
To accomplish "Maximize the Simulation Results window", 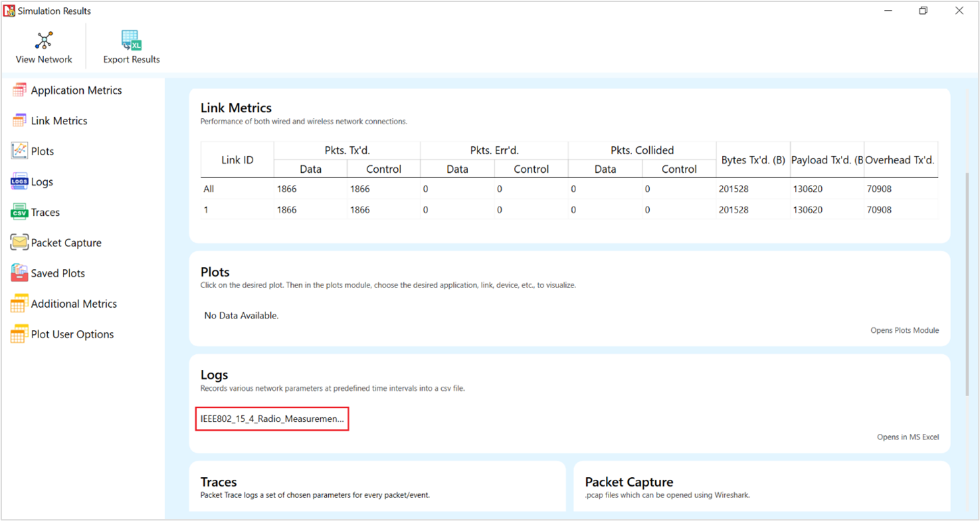I will [x=923, y=11].
